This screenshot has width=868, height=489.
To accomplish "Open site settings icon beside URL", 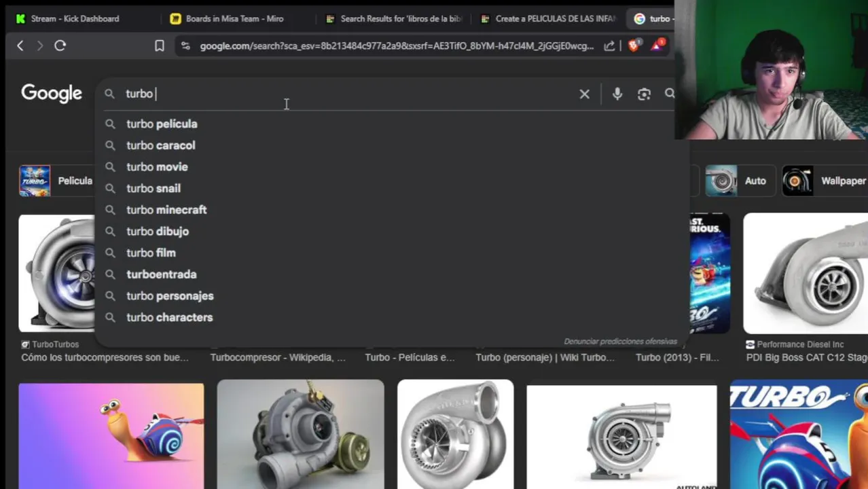I will click(x=185, y=46).
